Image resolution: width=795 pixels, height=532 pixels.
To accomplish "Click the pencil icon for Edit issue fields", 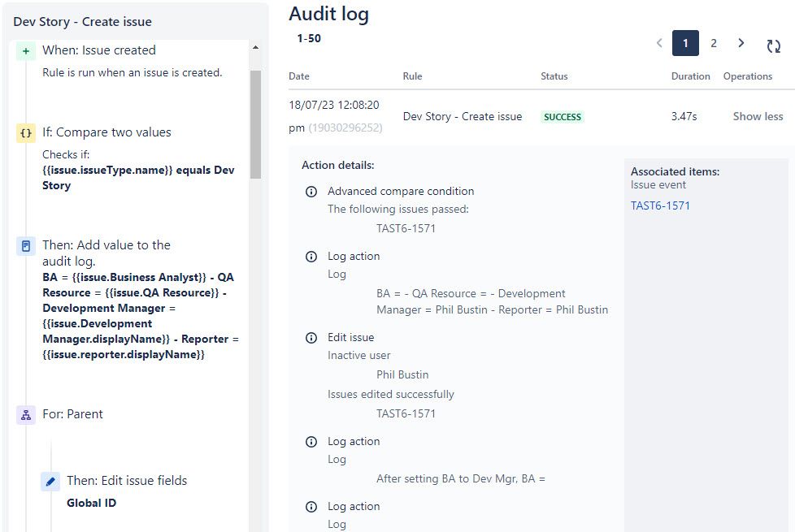I will click(50, 480).
